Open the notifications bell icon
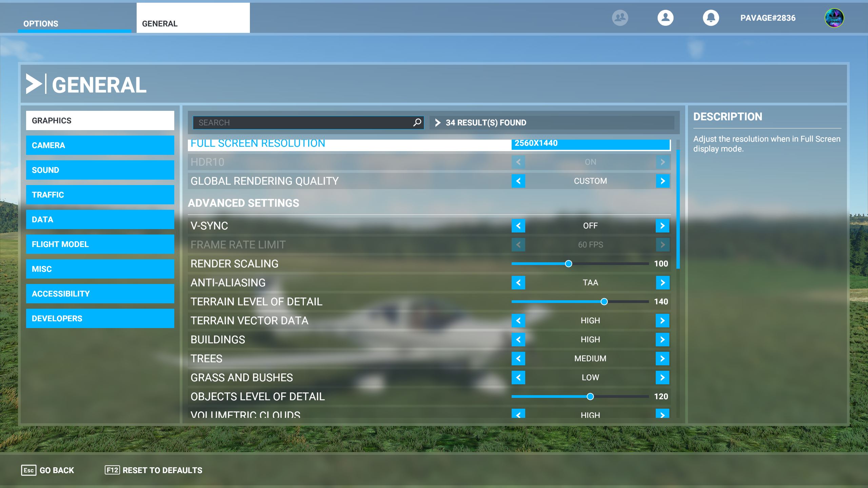Viewport: 868px width, 488px height. click(x=711, y=18)
